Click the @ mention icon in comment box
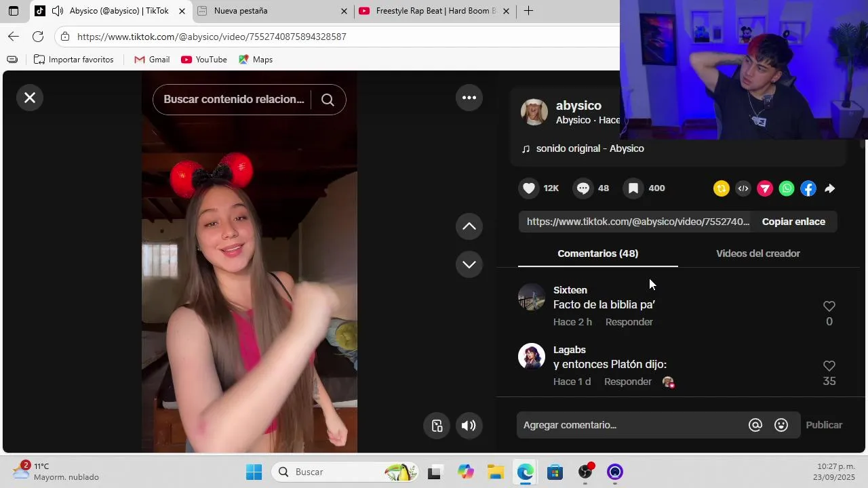 tap(755, 425)
